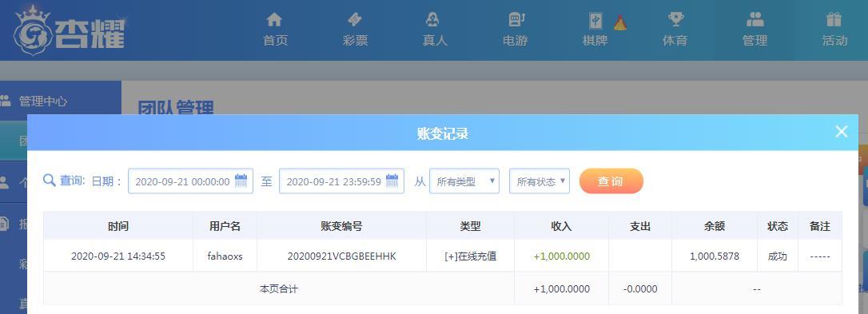
Task: Click the 首页 home icon
Action: point(275,20)
